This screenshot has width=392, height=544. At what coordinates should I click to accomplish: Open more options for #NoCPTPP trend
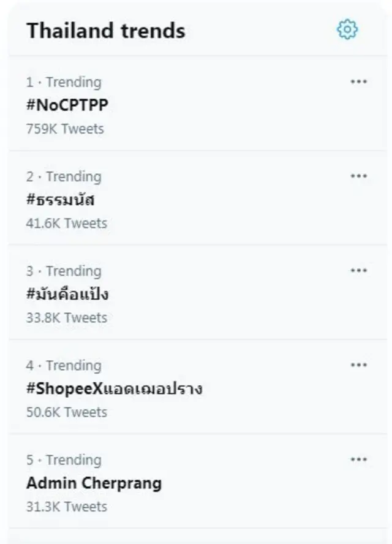358,82
